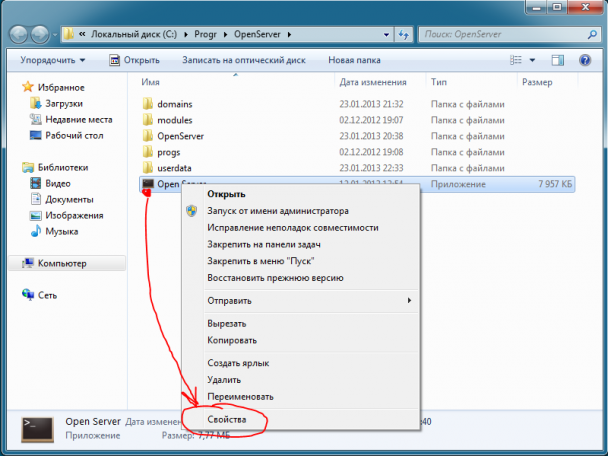Open Недавние места in navigation pane
Viewport: 608px width, 456px height.
point(71,119)
